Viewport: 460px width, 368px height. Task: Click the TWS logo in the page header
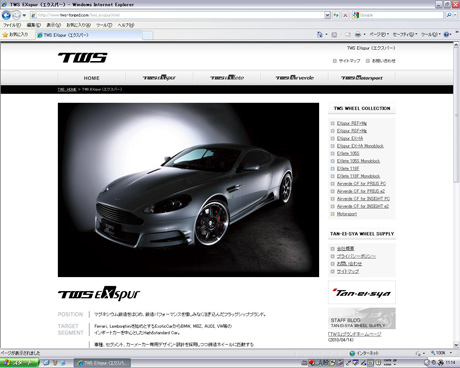coord(83,58)
